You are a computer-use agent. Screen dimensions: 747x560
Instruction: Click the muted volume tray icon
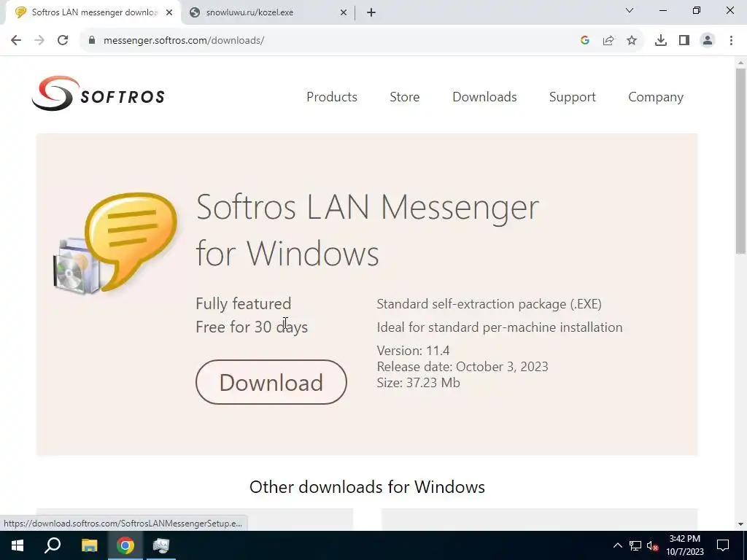pyautogui.click(x=653, y=545)
